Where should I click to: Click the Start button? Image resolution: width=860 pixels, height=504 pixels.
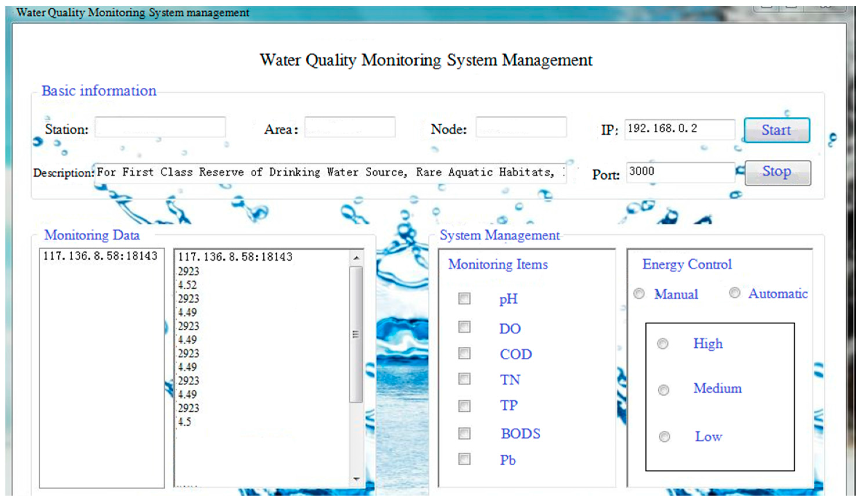776,130
